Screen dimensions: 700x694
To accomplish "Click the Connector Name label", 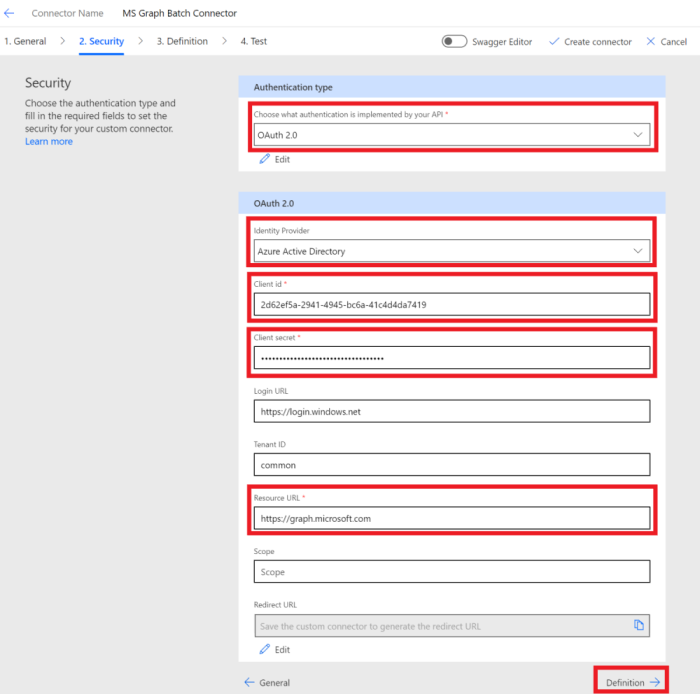I will (67, 13).
